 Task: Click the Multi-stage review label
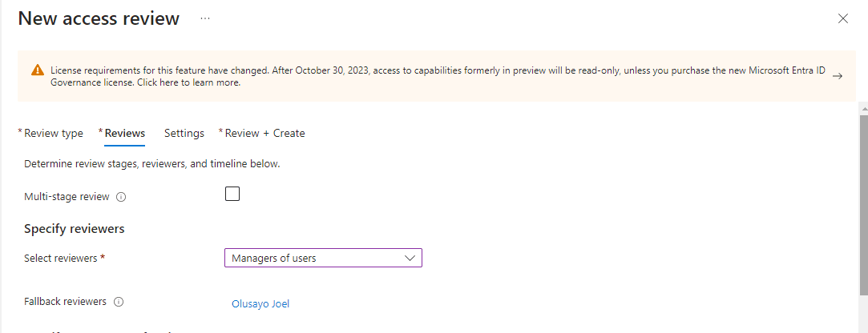[x=67, y=196]
